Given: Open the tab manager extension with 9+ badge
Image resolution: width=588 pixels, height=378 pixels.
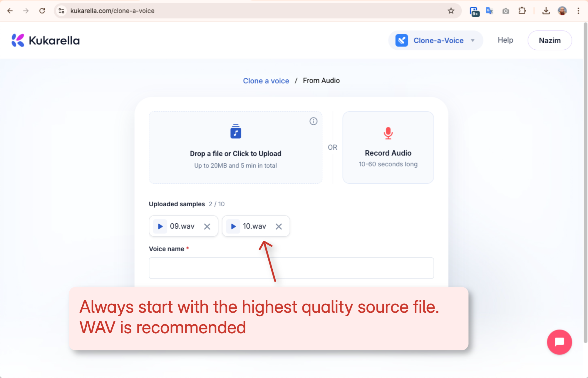Looking at the screenshot, I should (x=474, y=11).
